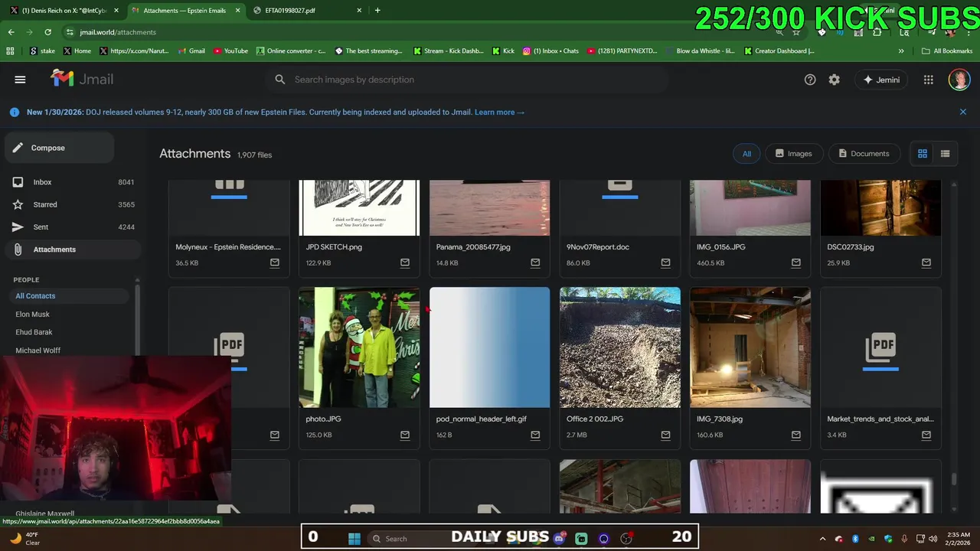Select Michael Wolff contact
Image resolution: width=980 pixels, height=551 pixels.
(x=38, y=350)
